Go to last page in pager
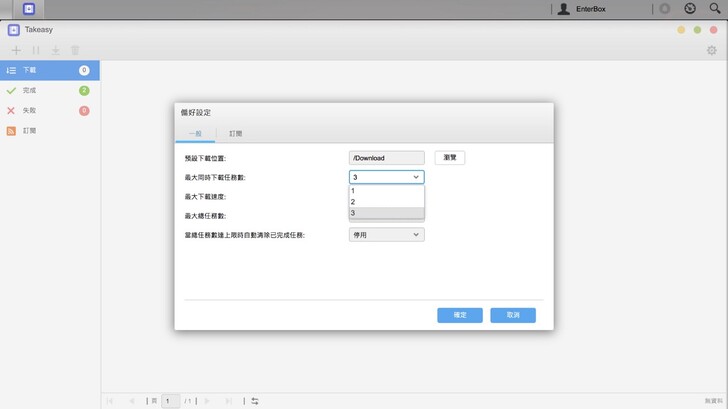This screenshot has height=409, width=728. [228, 401]
